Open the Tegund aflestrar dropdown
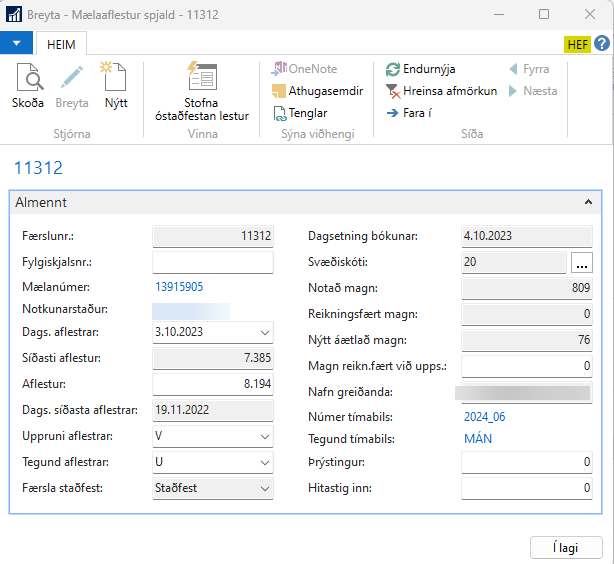The image size is (614, 564). coord(264,462)
